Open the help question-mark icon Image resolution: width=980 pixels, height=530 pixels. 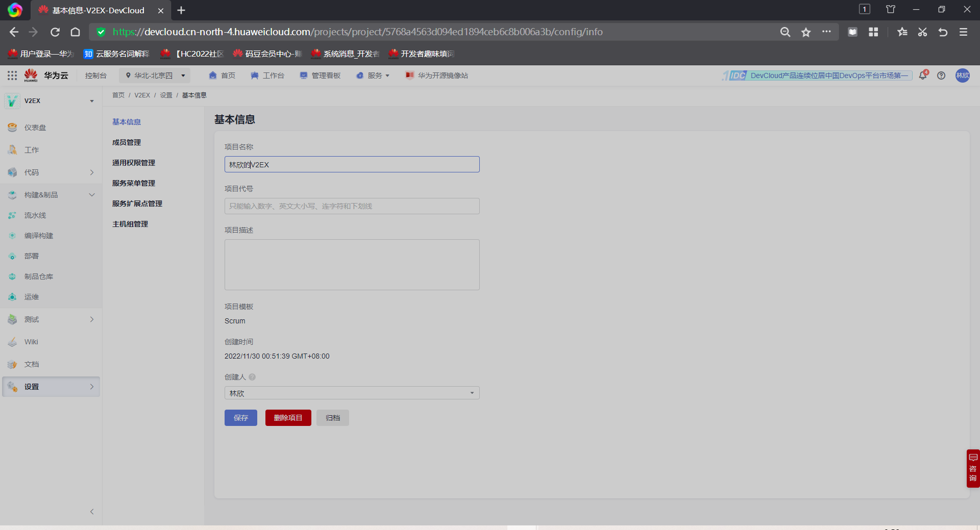[x=941, y=75]
